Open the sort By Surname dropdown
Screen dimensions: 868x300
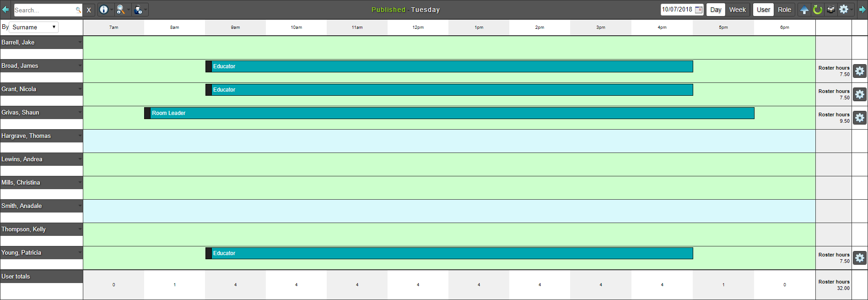(34, 27)
